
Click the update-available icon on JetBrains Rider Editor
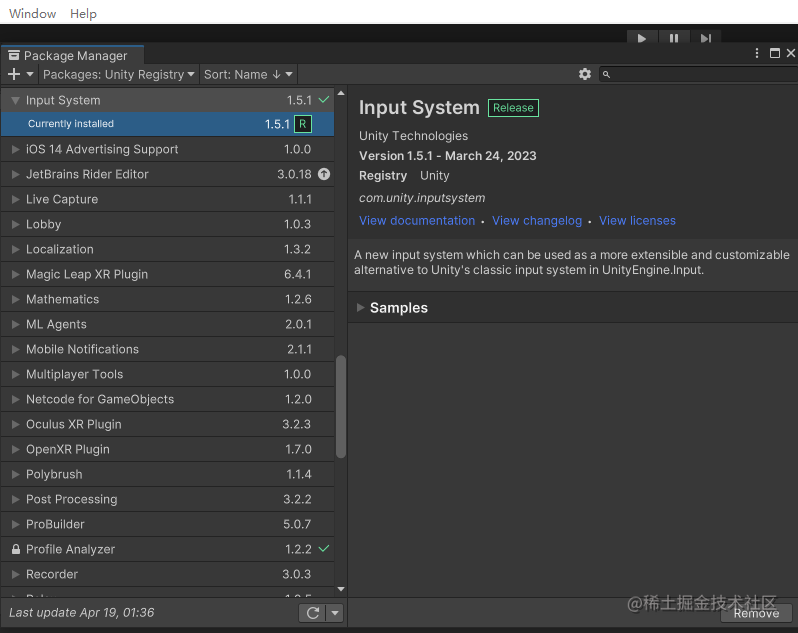pos(324,174)
